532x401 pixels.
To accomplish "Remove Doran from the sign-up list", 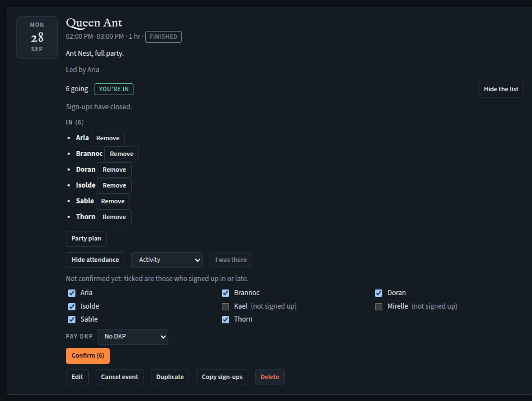I will pyautogui.click(x=114, y=170).
